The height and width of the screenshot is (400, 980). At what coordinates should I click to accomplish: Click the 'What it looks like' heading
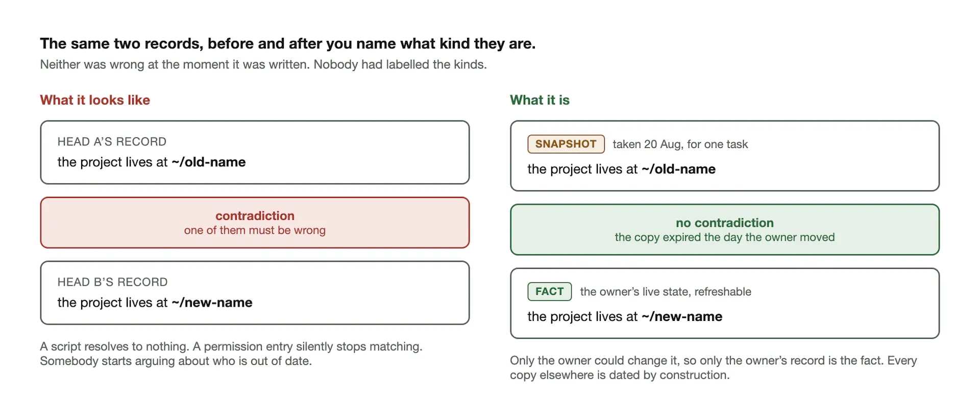[95, 100]
